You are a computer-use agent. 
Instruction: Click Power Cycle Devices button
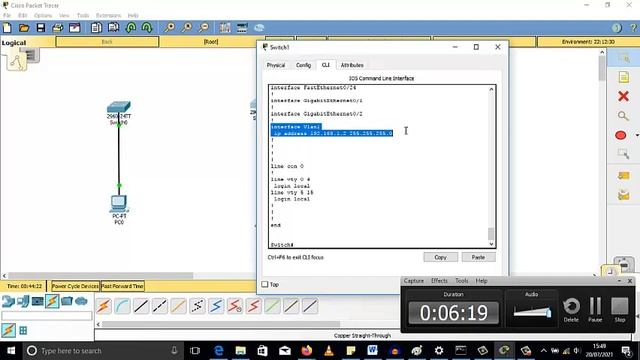[x=75, y=286]
